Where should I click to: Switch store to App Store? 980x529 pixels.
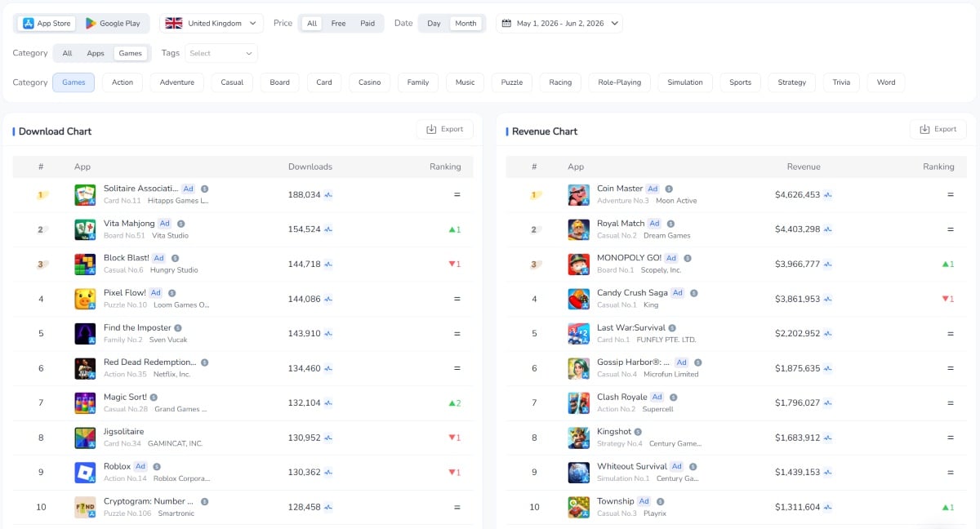(x=47, y=24)
